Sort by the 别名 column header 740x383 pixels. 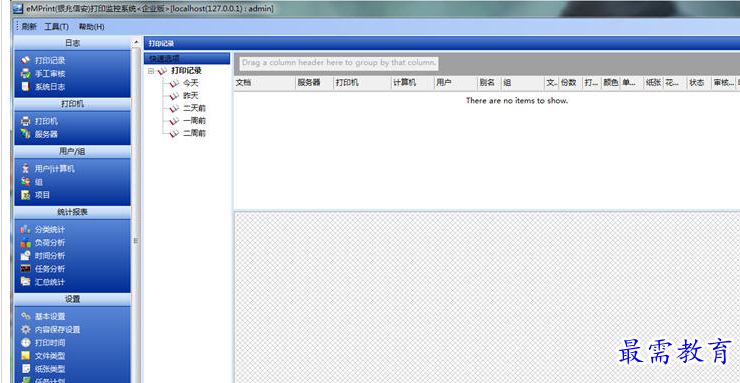pos(489,83)
